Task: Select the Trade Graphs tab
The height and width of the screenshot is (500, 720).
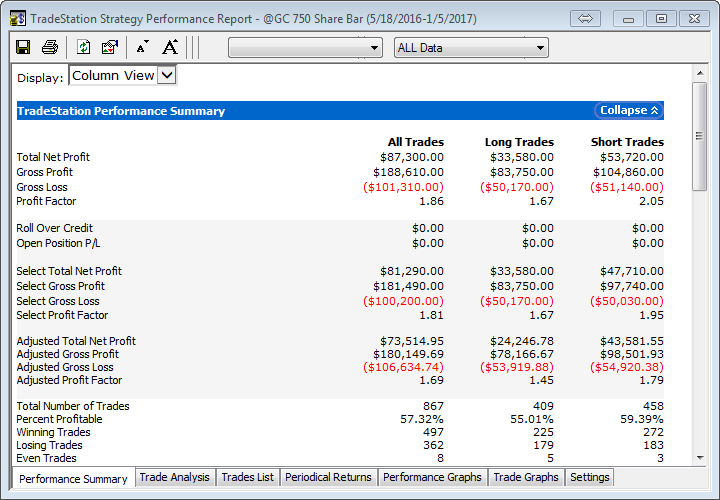Action: click(526, 478)
